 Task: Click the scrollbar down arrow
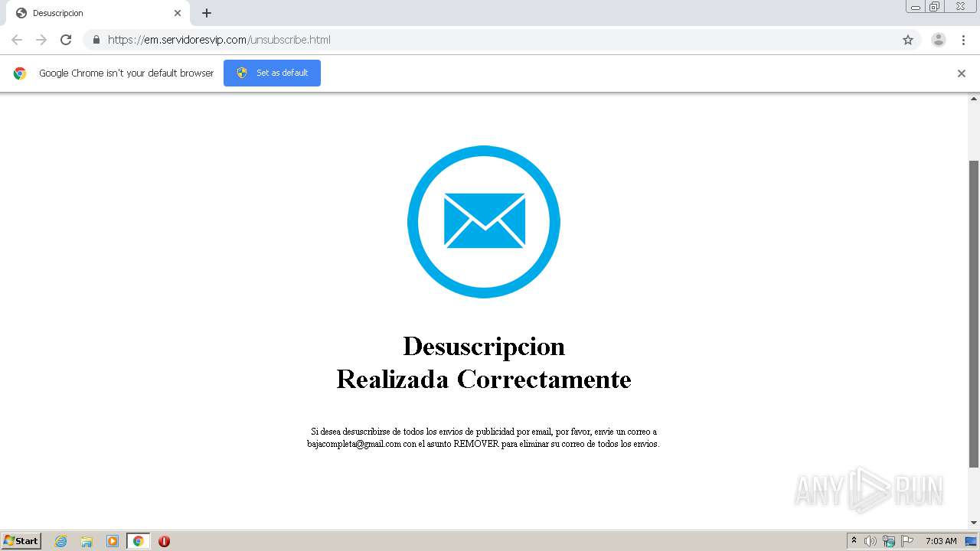pyautogui.click(x=974, y=523)
